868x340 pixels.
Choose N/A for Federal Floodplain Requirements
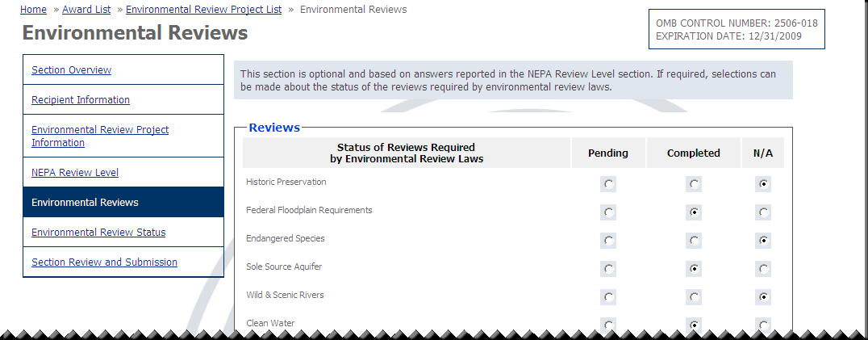[x=763, y=213]
